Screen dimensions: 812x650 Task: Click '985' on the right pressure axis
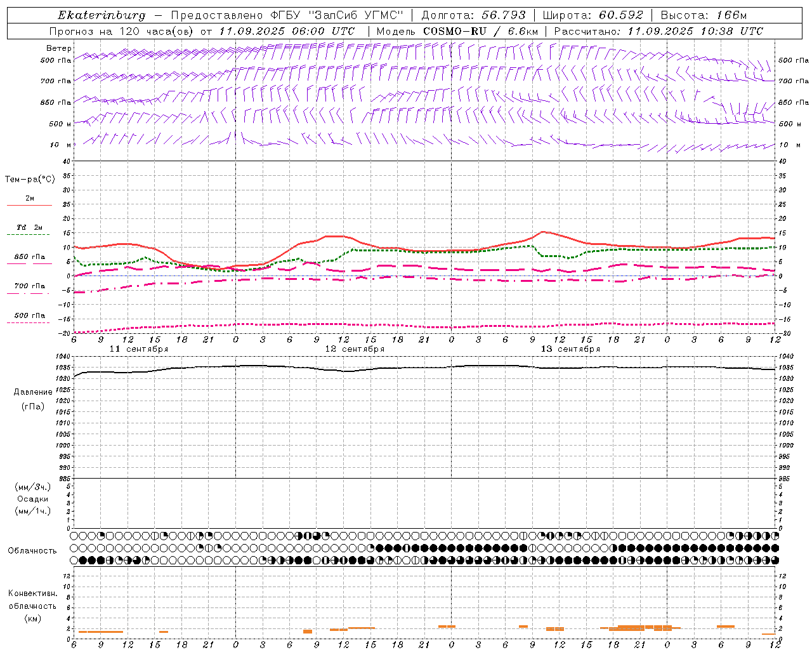784,479
